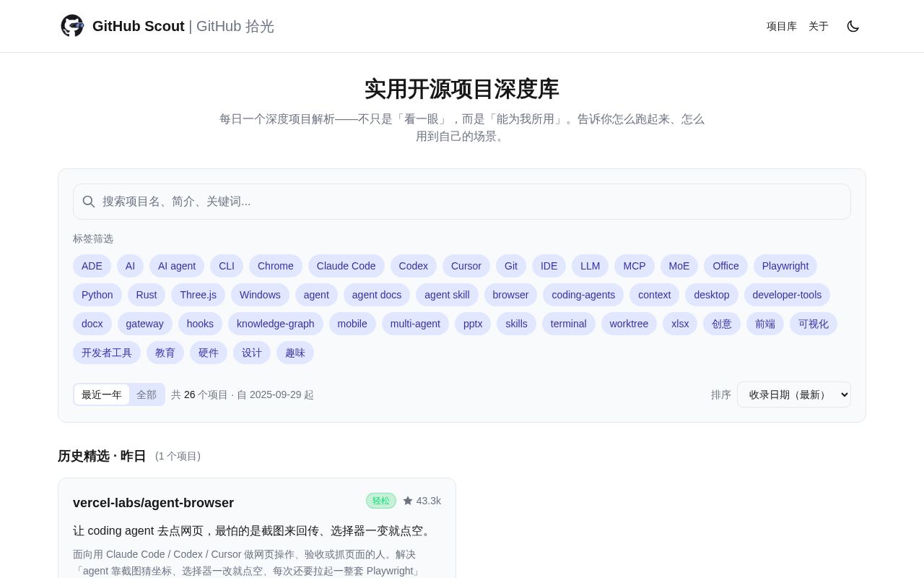Image resolution: width=924 pixels, height=578 pixels.
Task: Filter by the AI agent tag
Action: 177,266
